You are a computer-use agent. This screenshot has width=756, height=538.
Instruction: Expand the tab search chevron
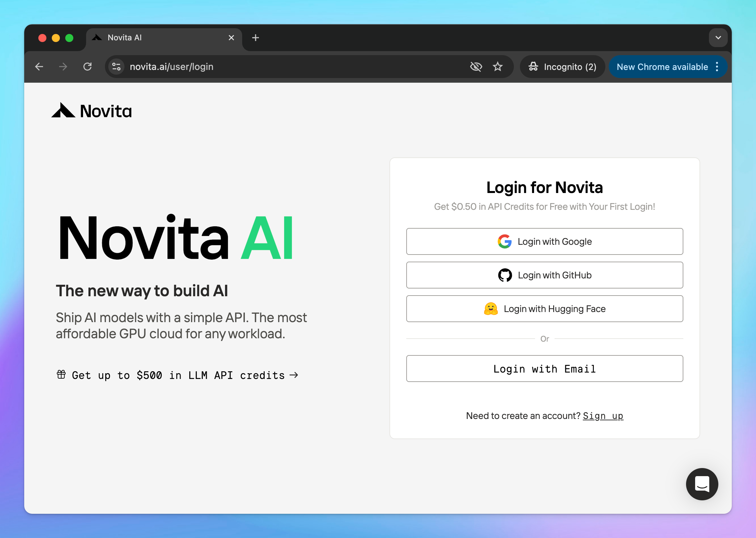tap(718, 38)
